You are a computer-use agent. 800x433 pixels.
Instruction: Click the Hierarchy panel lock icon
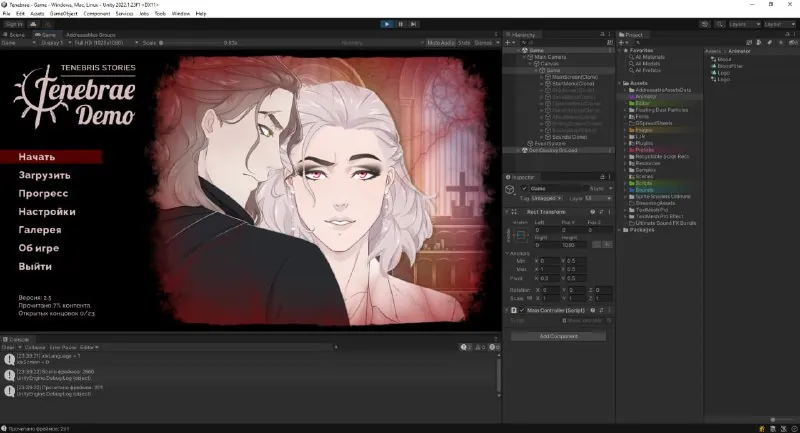602,35
